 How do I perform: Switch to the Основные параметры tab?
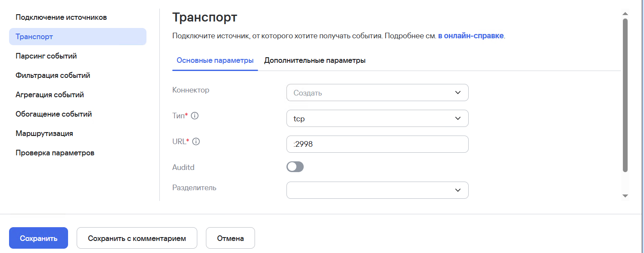(x=215, y=60)
